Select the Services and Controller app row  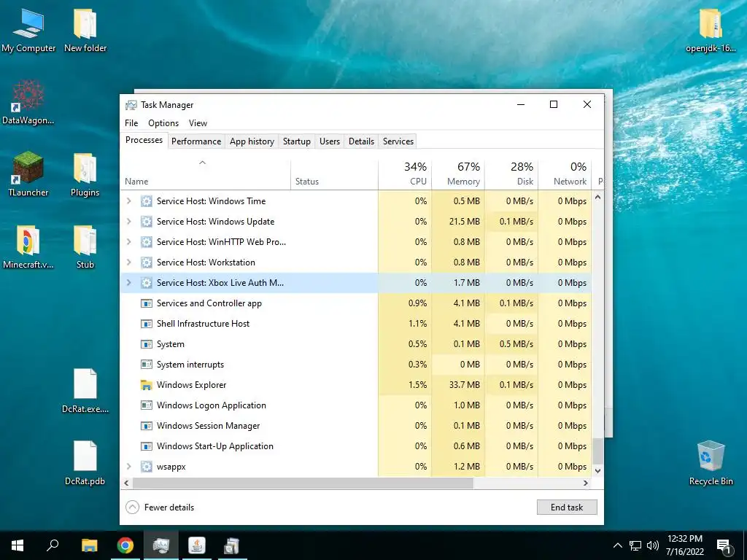tap(356, 303)
